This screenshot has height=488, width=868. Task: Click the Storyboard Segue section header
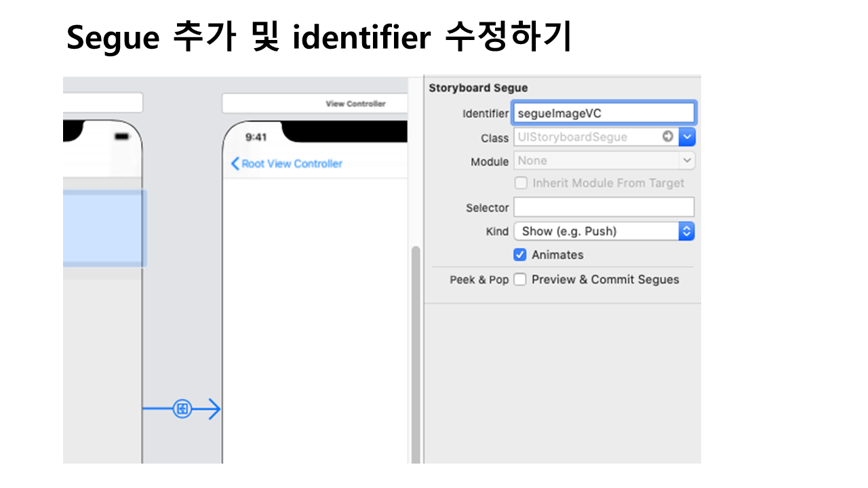tap(478, 88)
